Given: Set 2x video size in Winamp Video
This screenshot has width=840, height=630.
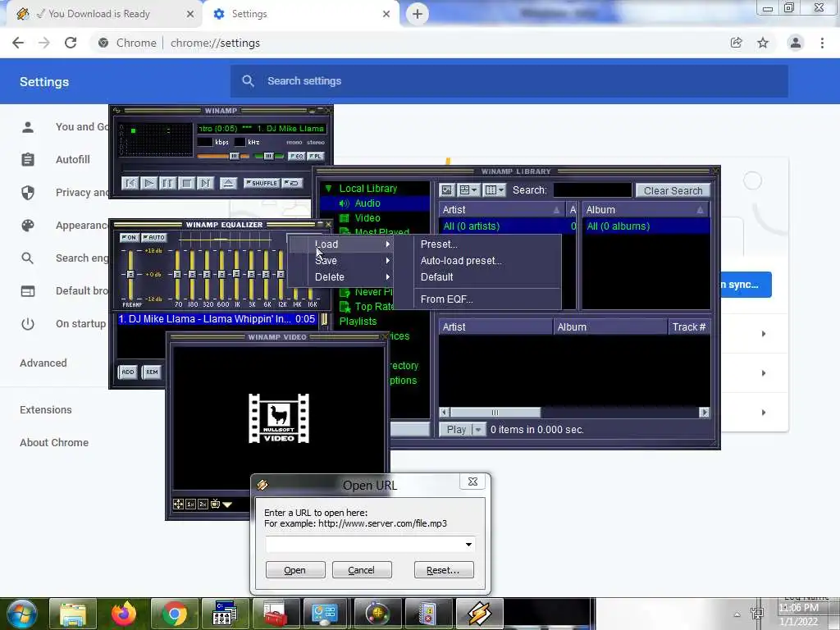Looking at the screenshot, I should coord(203,504).
